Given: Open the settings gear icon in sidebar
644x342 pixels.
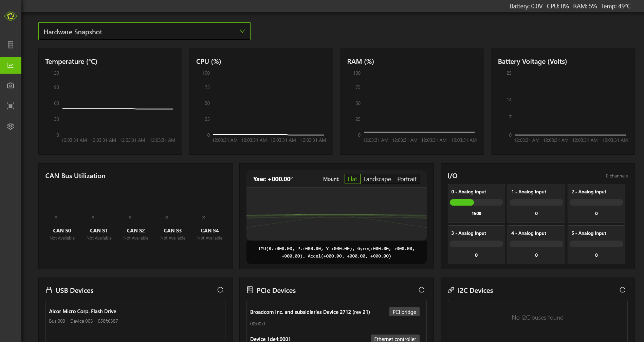Looking at the screenshot, I should pos(11,126).
